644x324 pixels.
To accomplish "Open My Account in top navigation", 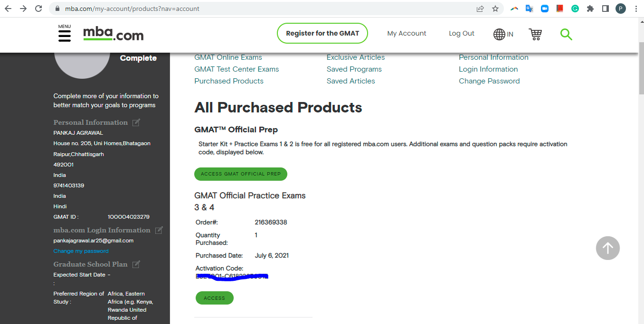I will point(407,33).
